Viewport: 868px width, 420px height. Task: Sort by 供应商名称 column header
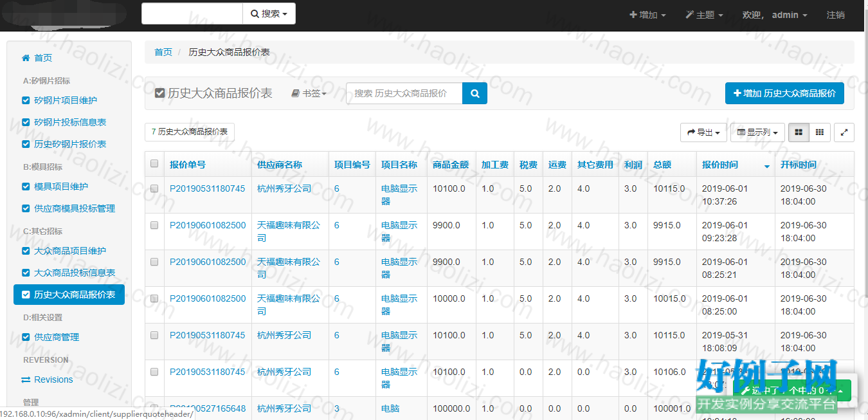pos(280,165)
